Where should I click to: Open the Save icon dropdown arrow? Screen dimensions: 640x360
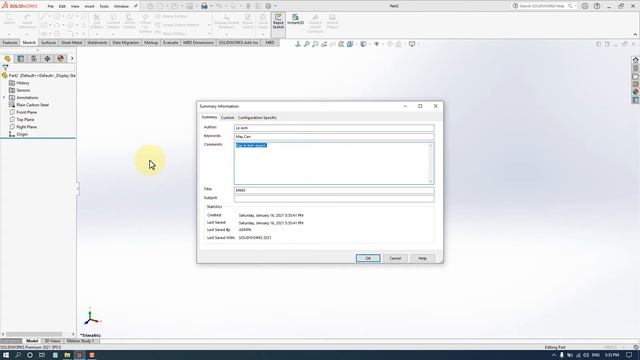(196, 6)
